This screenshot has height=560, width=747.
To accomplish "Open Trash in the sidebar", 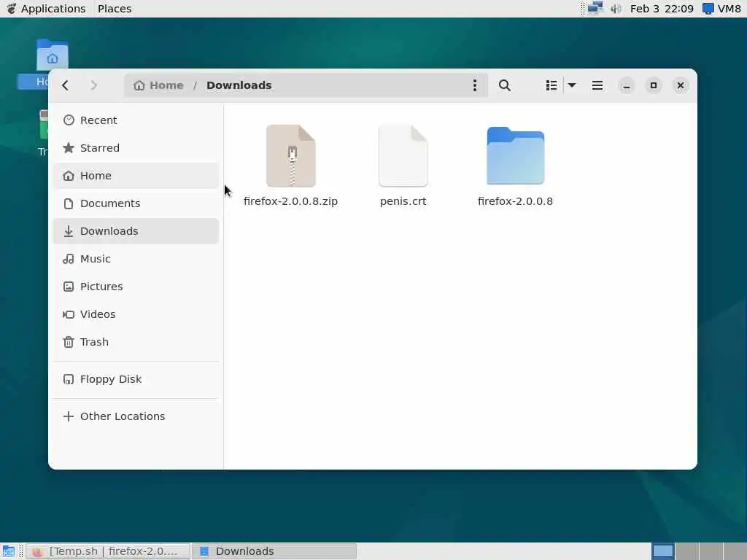I will coord(136,342).
